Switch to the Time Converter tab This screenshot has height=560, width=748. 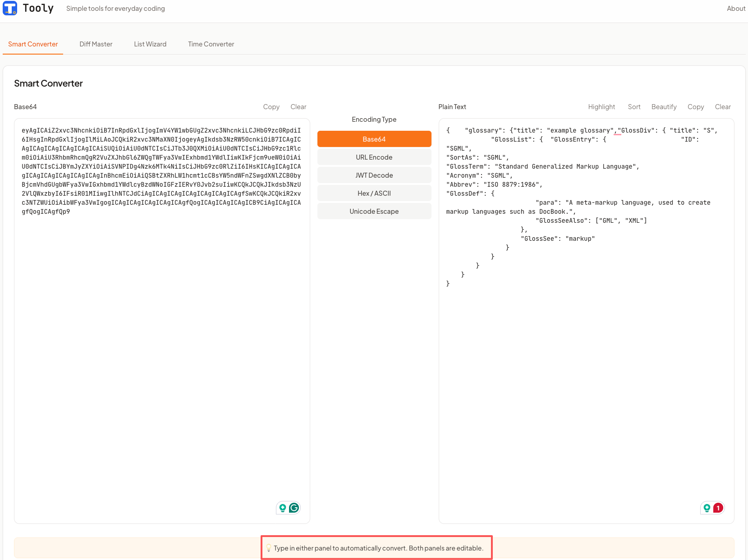coord(211,44)
